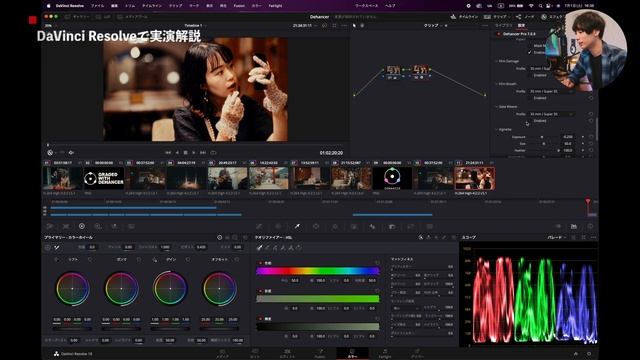Toggle the LUT panel button
Screen dimensions: 640x360
tap(103, 17)
